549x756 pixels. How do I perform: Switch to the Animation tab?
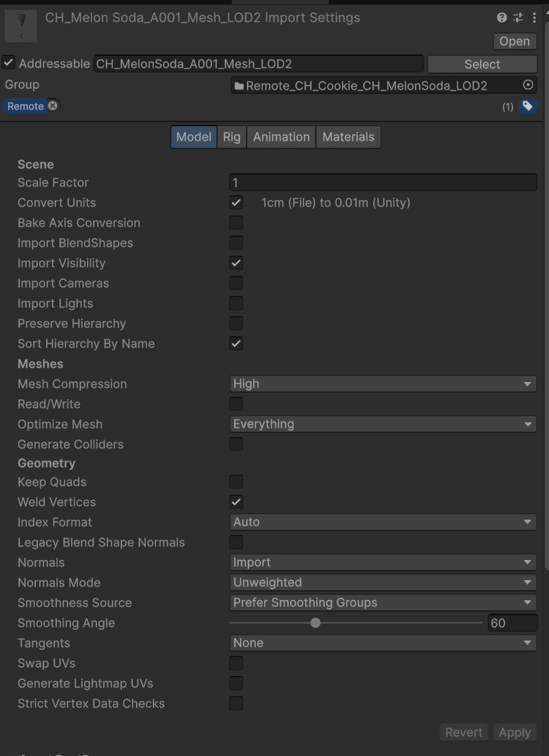(282, 137)
